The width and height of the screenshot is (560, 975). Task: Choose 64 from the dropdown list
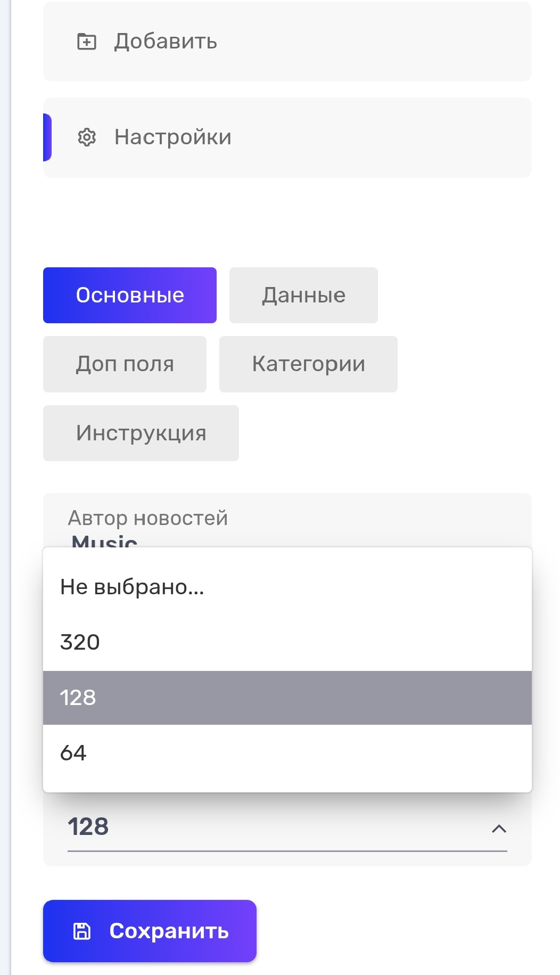pos(73,753)
